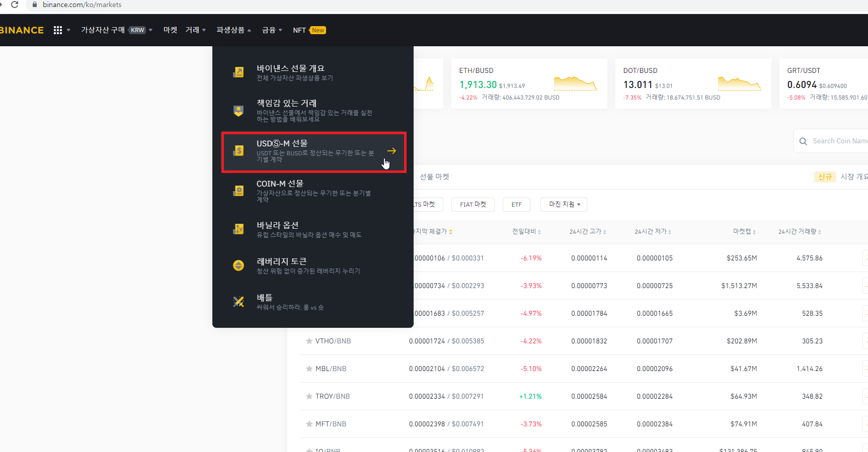
Task: Open the 마진 지원 filter dropdown
Action: click(564, 205)
